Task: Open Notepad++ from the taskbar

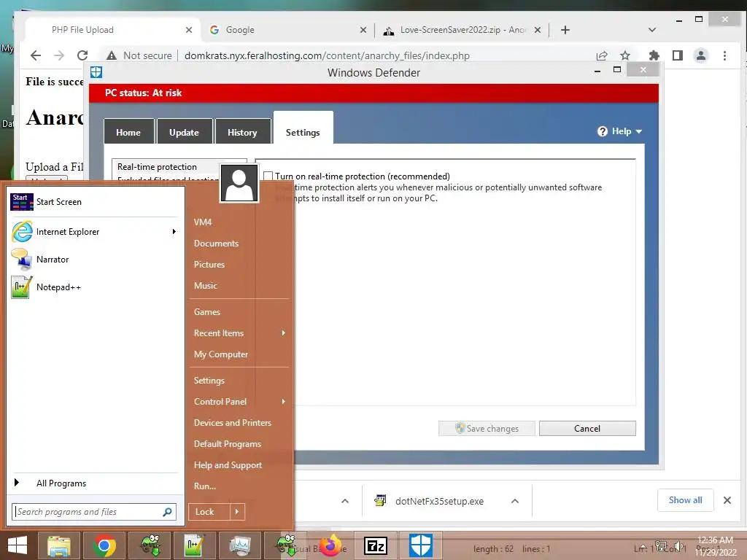Action: pyautogui.click(x=194, y=545)
